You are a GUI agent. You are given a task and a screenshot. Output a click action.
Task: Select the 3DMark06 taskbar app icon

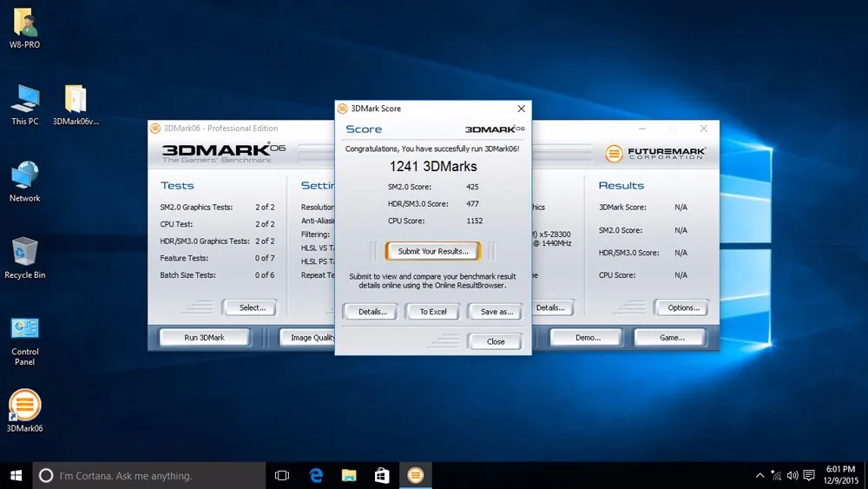pyautogui.click(x=415, y=476)
